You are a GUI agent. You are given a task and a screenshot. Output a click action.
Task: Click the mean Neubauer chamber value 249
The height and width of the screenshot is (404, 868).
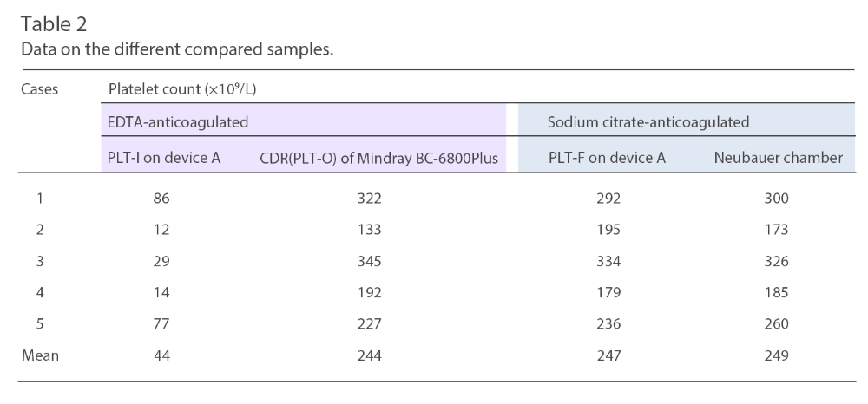pyautogui.click(x=776, y=355)
